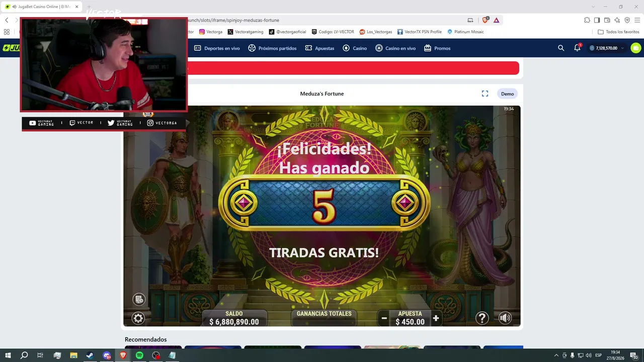Open the Brave Wallet icon
644x362 pixels.
point(607,20)
